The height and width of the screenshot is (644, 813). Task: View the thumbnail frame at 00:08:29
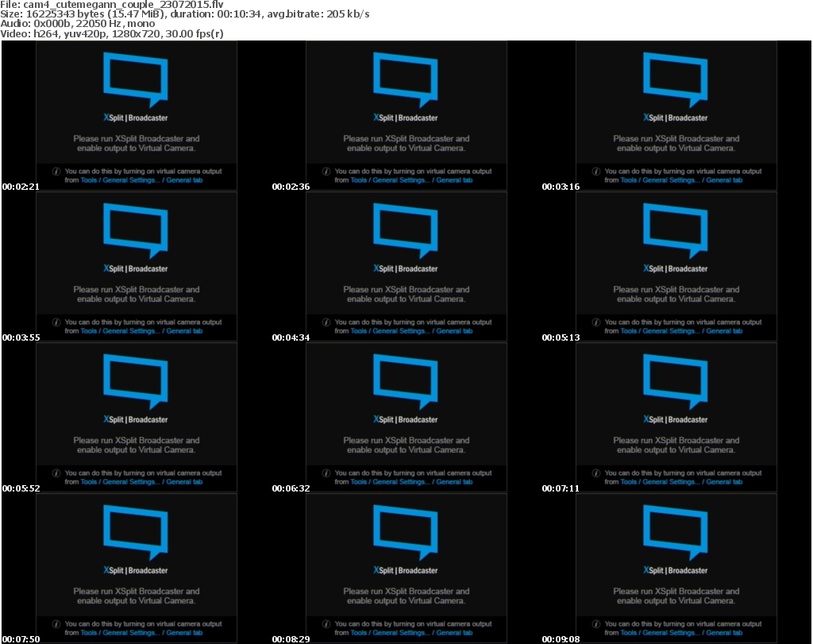(406, 569)
